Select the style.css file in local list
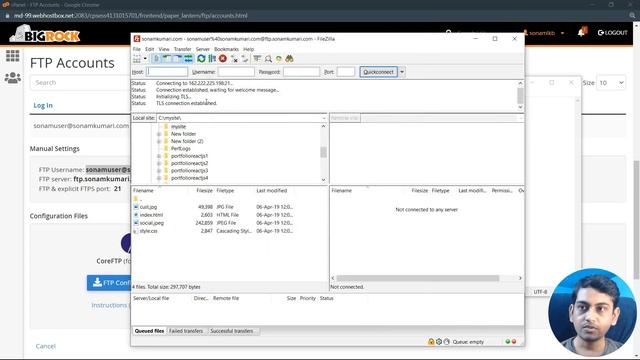This screenshot has width=640, height=360. tap(149, 231)
